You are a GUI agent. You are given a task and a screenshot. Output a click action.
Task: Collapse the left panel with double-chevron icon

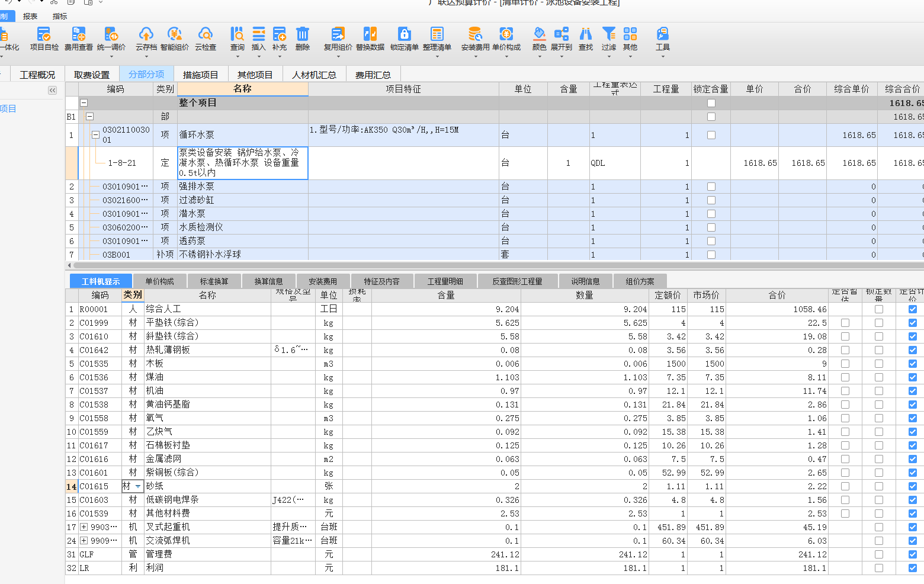(52, 90)
